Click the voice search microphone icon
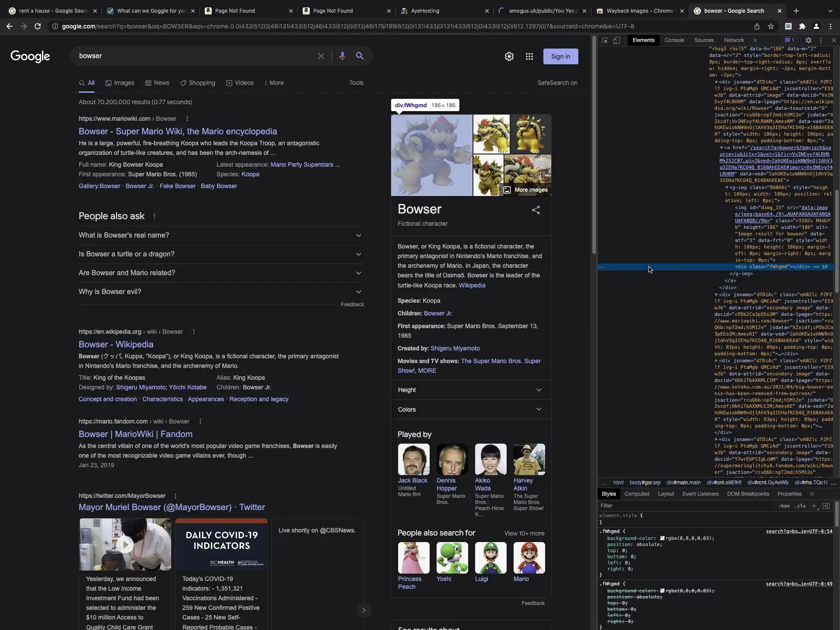This screenshot has height=630, width=840. tap(342, 56)
